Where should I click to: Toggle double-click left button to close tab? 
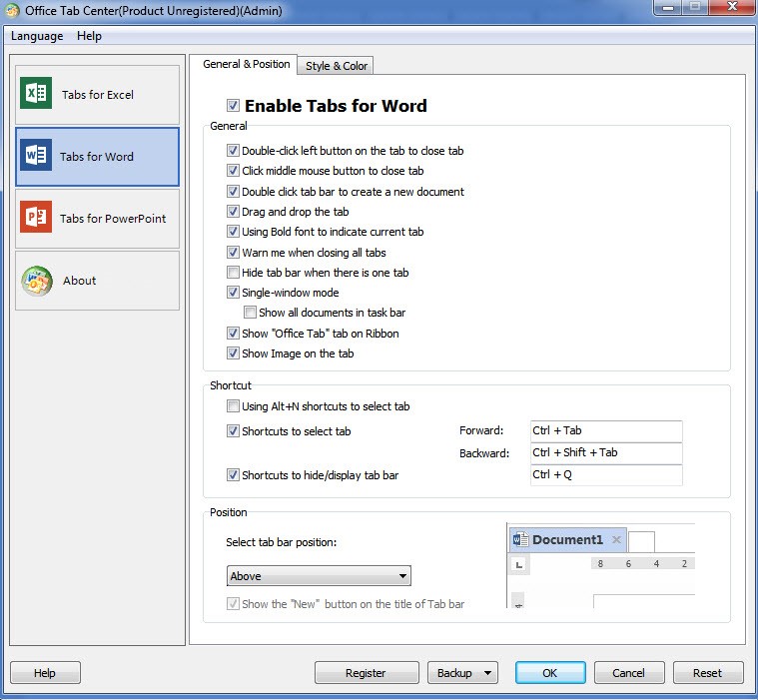(x=233, y=151)
